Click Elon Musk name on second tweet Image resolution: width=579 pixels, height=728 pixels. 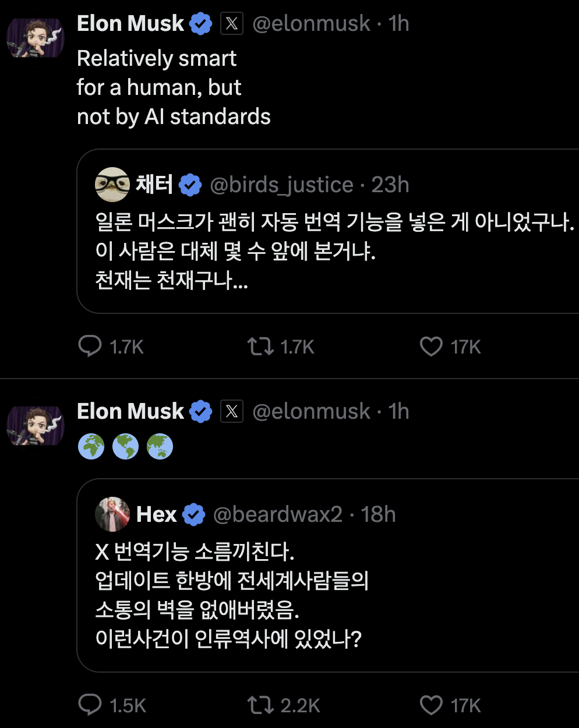coord(130,412)
